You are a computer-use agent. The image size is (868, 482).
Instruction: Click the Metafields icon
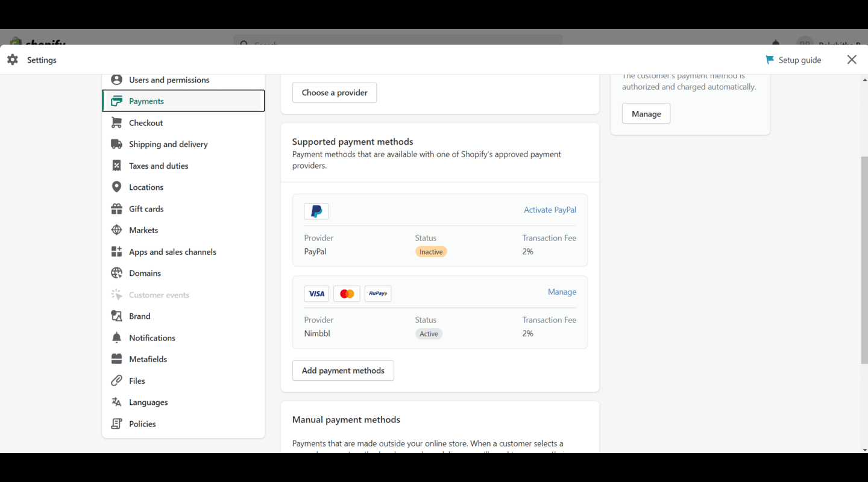coord(117,359)
